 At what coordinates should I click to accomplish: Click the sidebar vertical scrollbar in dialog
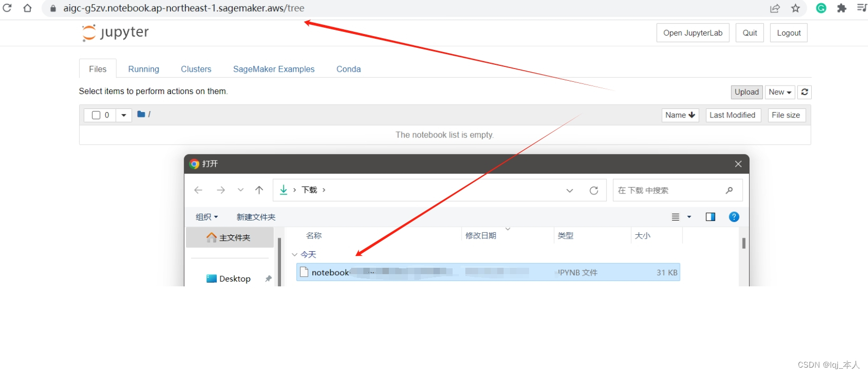click(x=279, y=261)
